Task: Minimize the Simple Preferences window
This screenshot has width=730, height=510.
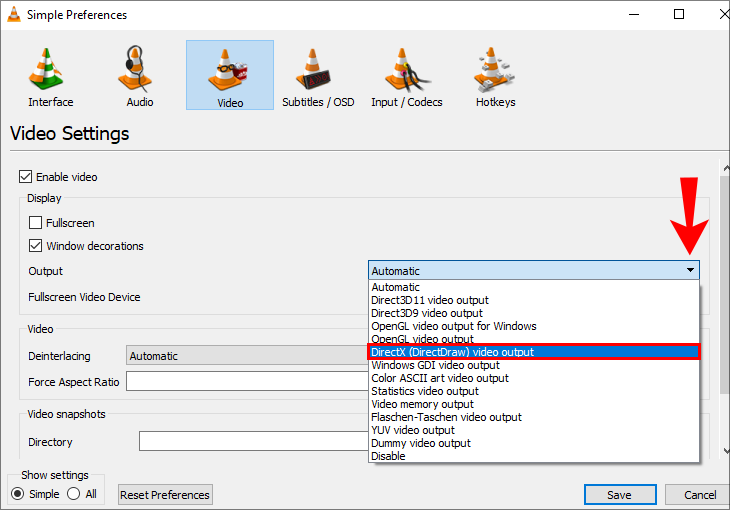Action: (634, 14)
